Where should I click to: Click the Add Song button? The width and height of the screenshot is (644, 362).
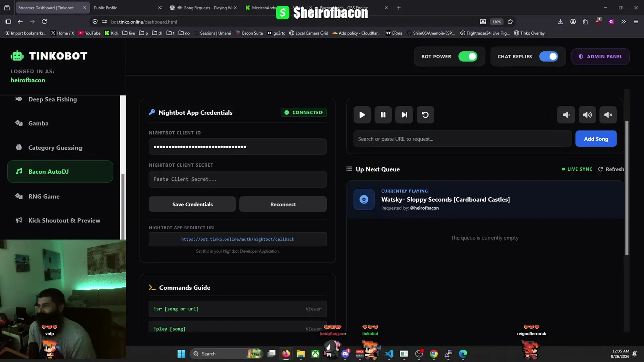click(x=596, y=139)
